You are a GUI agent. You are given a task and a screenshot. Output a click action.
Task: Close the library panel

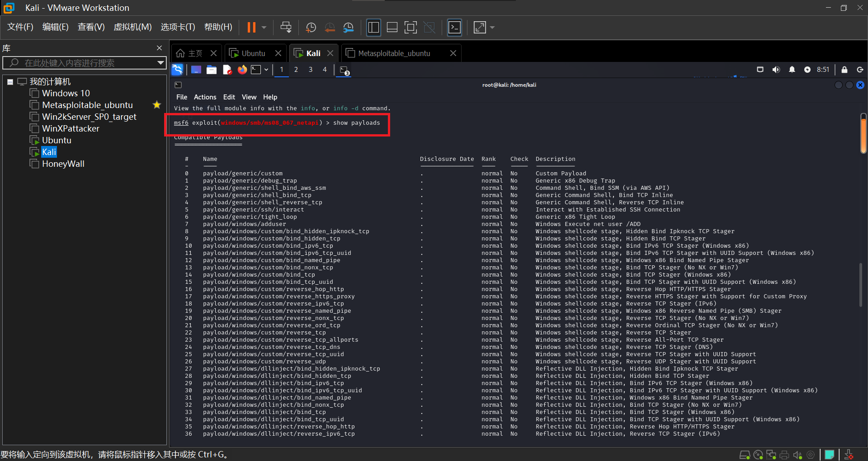[159, 48]
